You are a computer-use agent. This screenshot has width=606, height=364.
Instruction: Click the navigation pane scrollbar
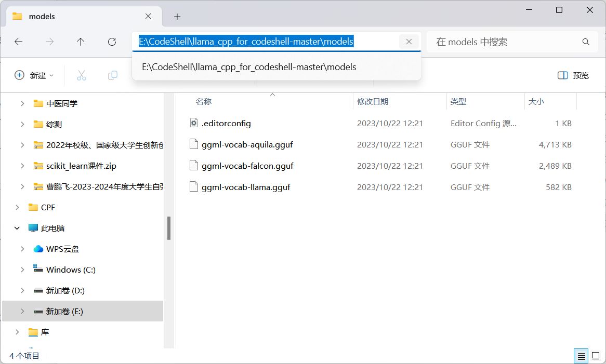point(169,228)
